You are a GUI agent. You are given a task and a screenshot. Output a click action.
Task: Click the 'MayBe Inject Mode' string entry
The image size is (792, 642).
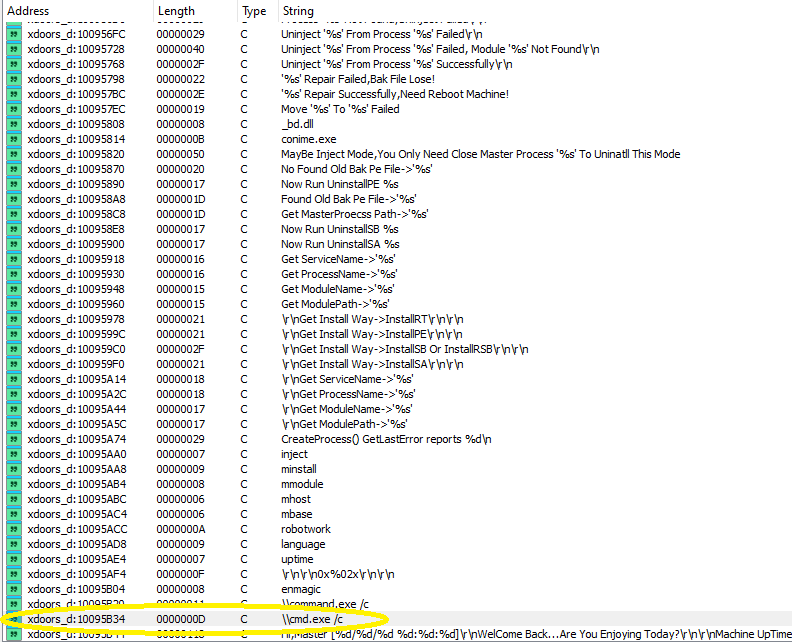point(480,154)
